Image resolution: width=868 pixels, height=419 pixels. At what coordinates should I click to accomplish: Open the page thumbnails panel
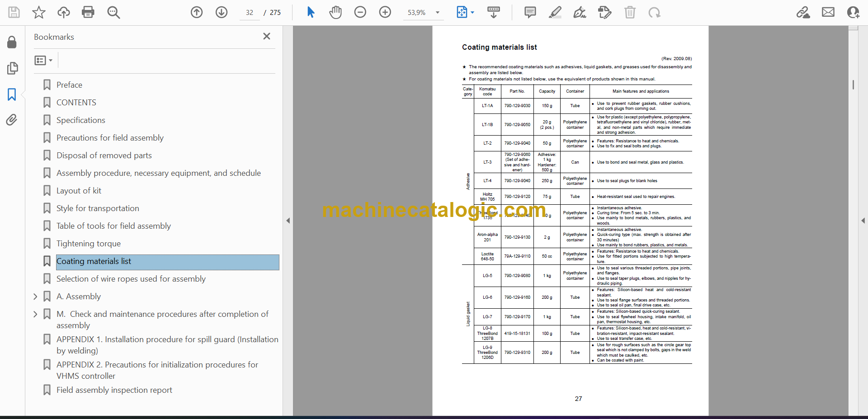point(12,68)
